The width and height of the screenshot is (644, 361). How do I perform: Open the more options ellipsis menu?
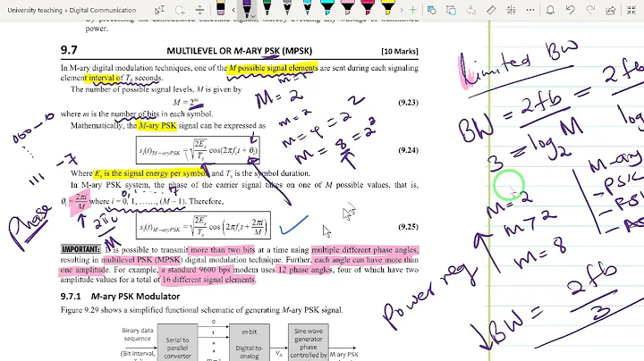pos(530,10)
